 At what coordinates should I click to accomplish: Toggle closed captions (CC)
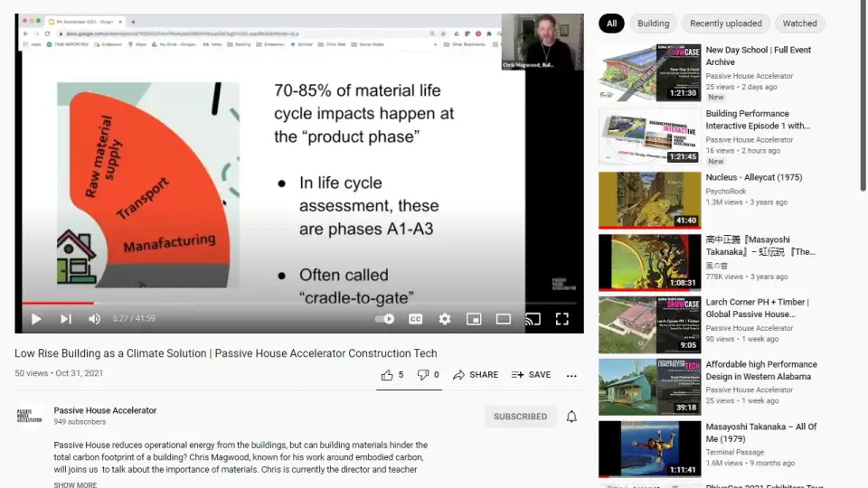click(x=415, y=319)
